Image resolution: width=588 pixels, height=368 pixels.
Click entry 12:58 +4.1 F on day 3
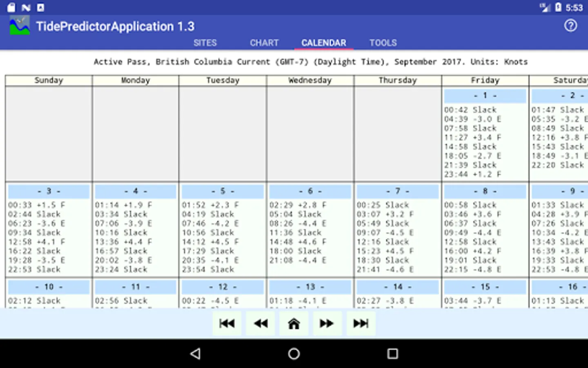pos(37,242)
